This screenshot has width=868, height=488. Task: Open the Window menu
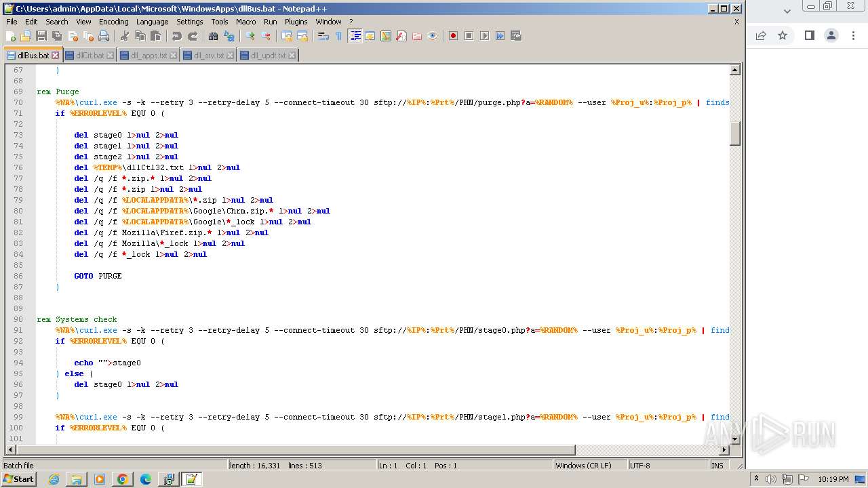[x=328, y=22]
